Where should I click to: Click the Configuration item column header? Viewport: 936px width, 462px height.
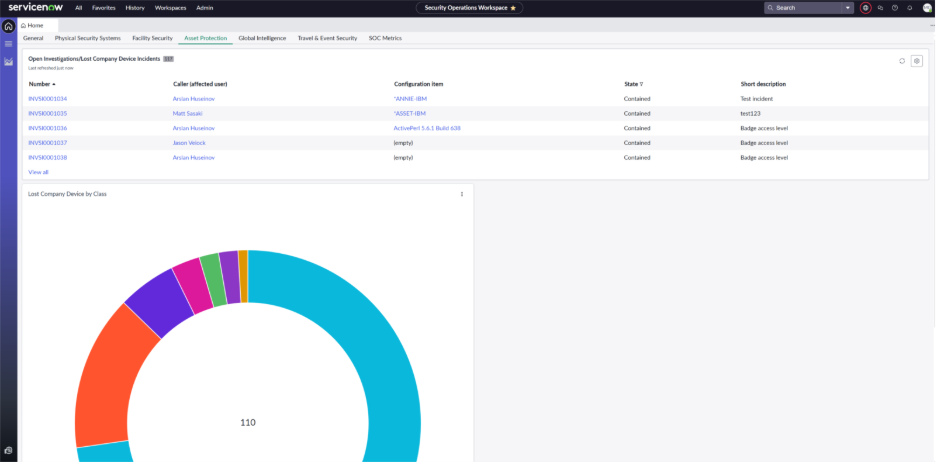point(418,84)
